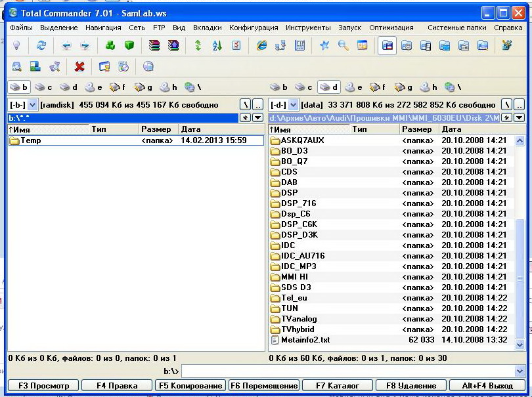Click into the b:\> command line field
This screenshot has height=397, width=532.
pos(348,371)
